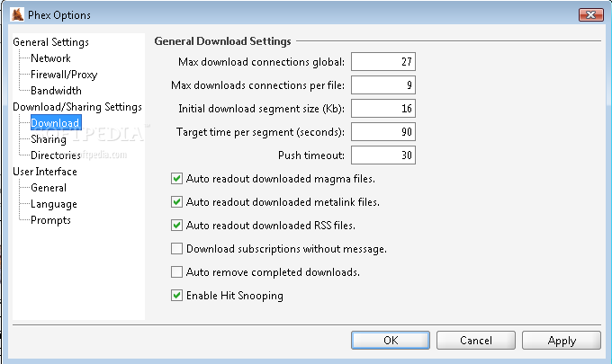Click the Max download connections global field
612x364 pixels.
tap(383, 62)
